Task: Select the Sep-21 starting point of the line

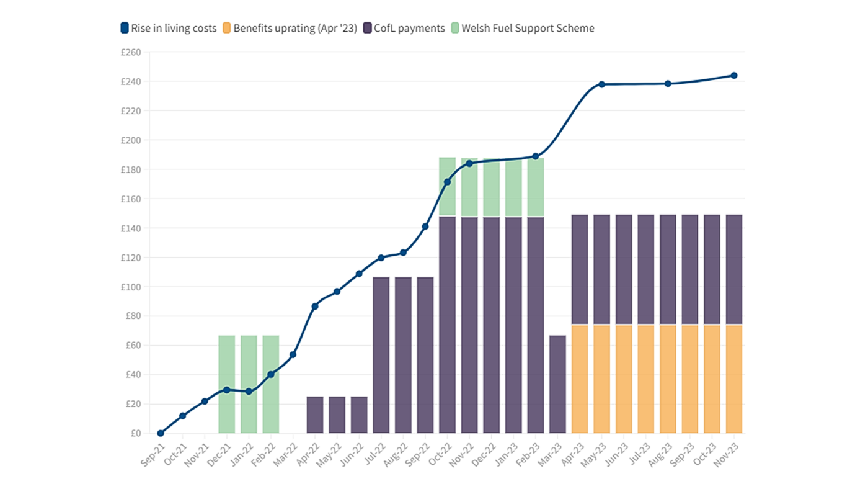Action: pyautogui.click(x=160, y=433)
